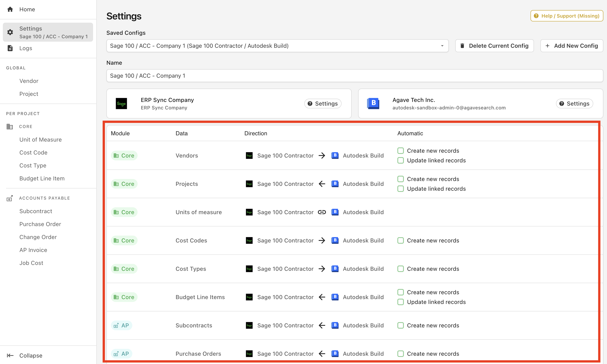Viewport: 607px width, 364px height.
Task: Click the Core tag in Cost Codes row
Action: click(x=124, y=240)
